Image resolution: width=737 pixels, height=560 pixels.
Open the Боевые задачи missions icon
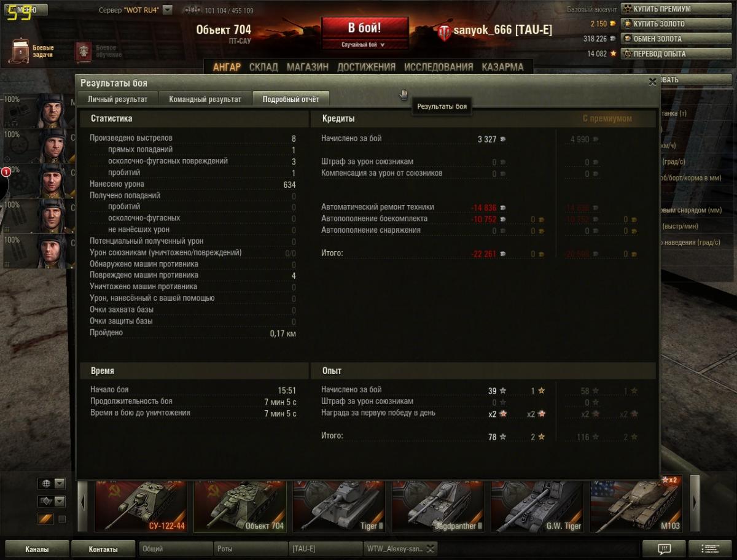(20, 52)
